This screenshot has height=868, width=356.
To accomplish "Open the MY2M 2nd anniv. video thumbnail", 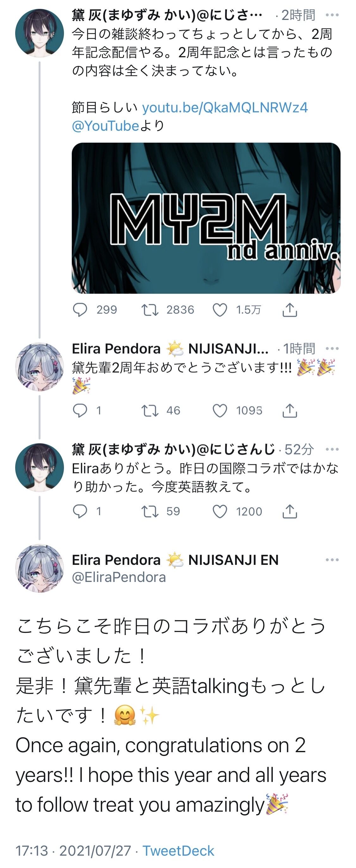I will pos(206,218).
